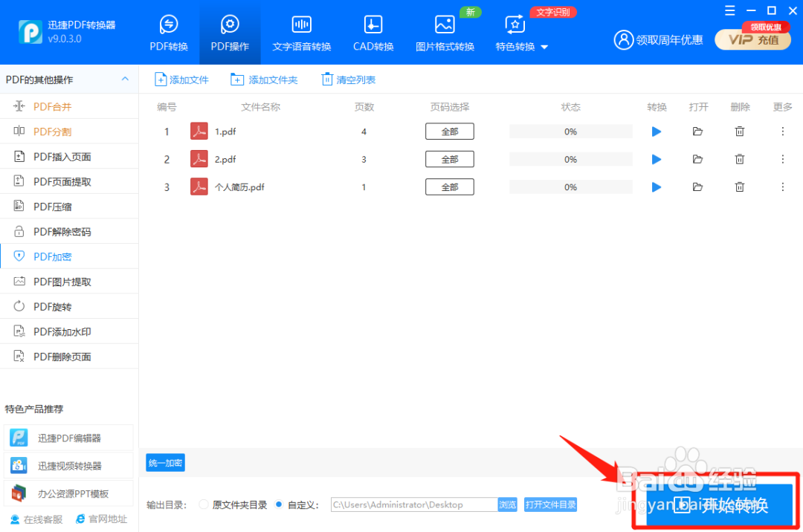Delete 个人简历.pdf using trash icon
Screen dimensions: 803x532
click(740, 186)
